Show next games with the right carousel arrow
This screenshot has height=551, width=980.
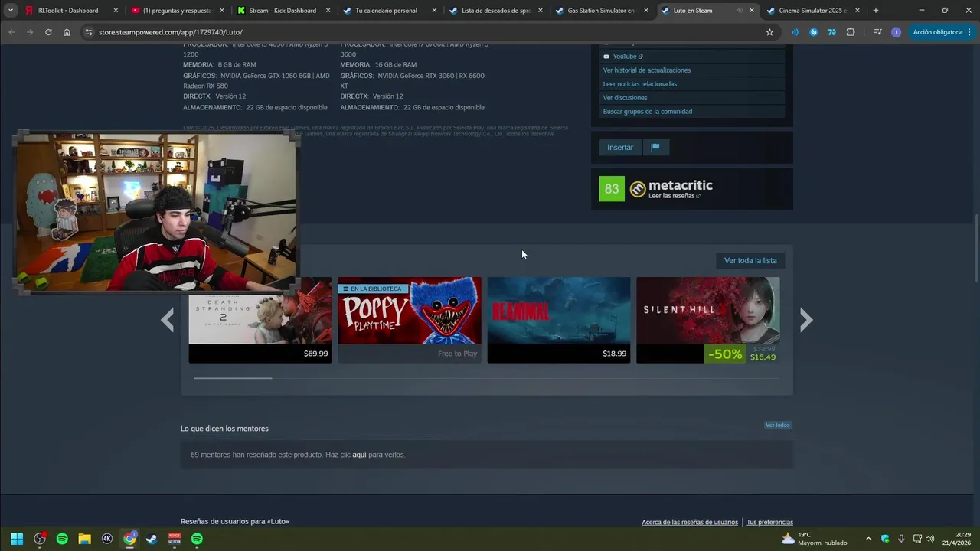pyautogui.click(x=805, y=320)
